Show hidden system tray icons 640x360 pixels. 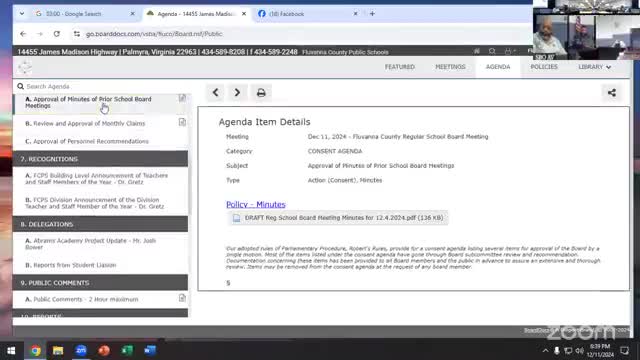coord(545,351)
